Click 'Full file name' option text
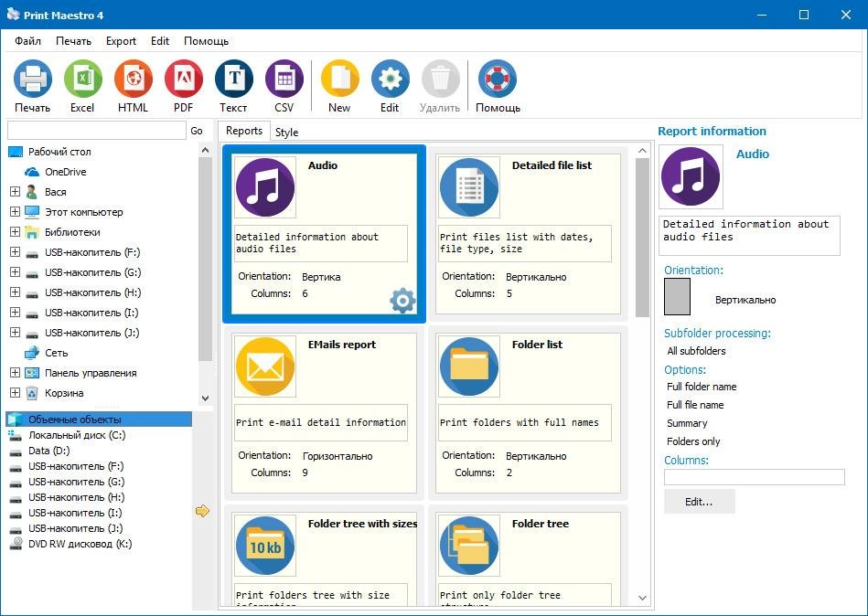868x616 pixels. 695,405
